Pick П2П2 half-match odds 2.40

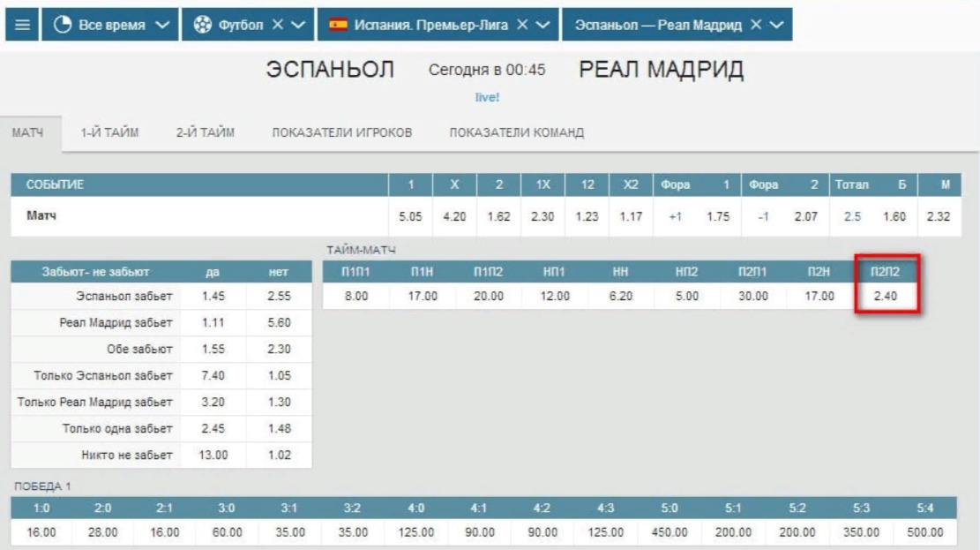886,296
